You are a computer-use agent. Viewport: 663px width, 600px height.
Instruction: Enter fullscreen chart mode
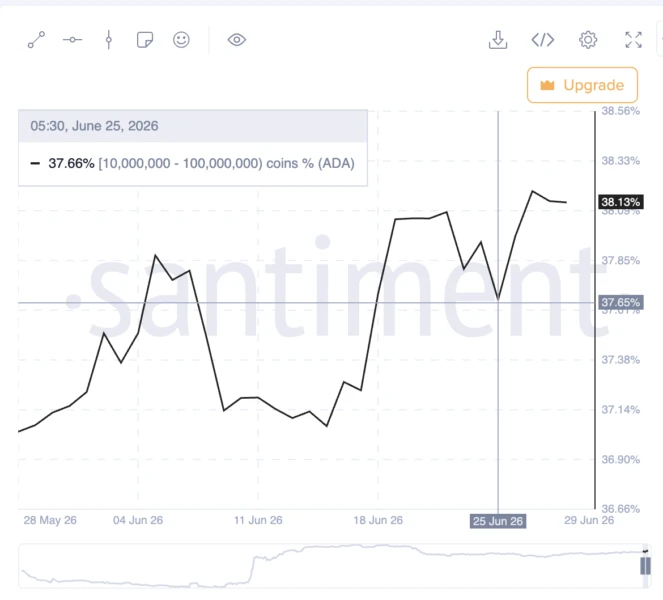point(633,40)
